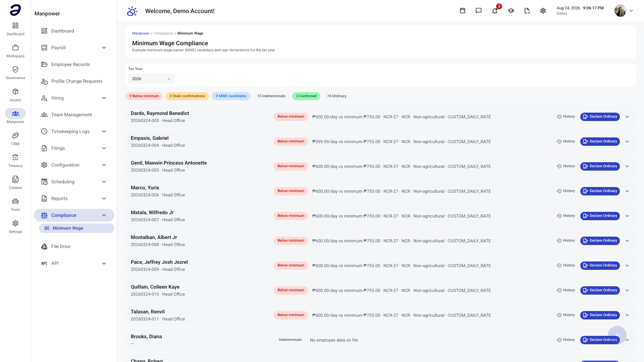The width and height of the screenshot is (644, 362).
Task: View History for Quillain, Colleen Kaye
Action: coord(566,290)
